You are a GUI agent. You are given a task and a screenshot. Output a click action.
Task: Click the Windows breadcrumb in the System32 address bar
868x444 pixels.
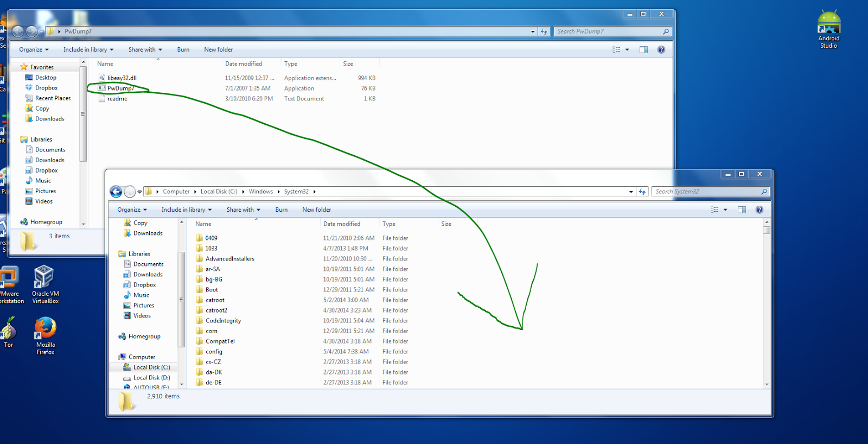(x=261, y=192)
